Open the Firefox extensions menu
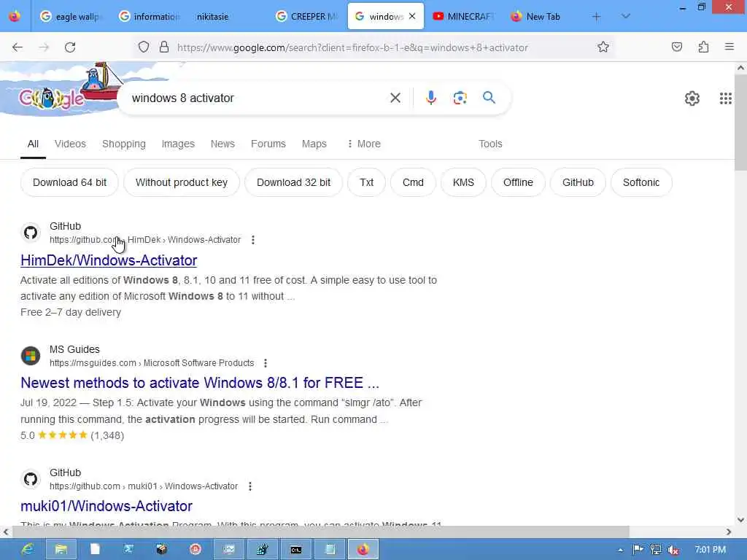This screenshot has height=560, width=747. [x=703, y=47]
